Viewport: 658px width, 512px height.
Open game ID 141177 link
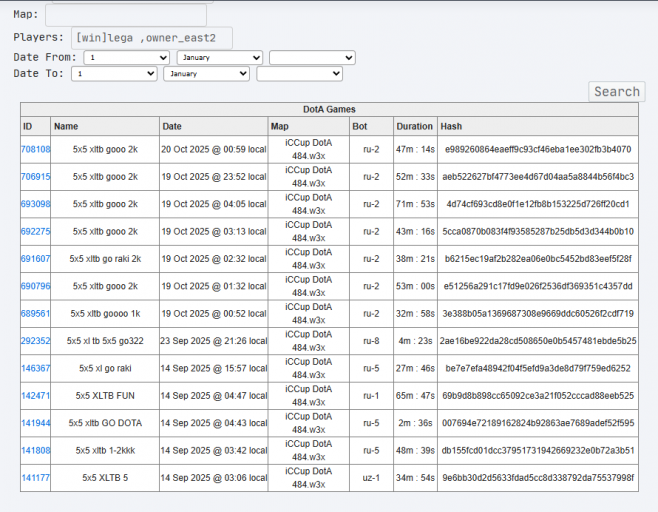(x=36, y=478)
